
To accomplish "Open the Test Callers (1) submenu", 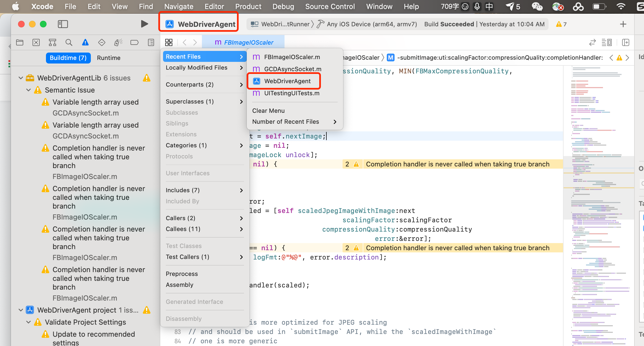I will tap(205, 257).
